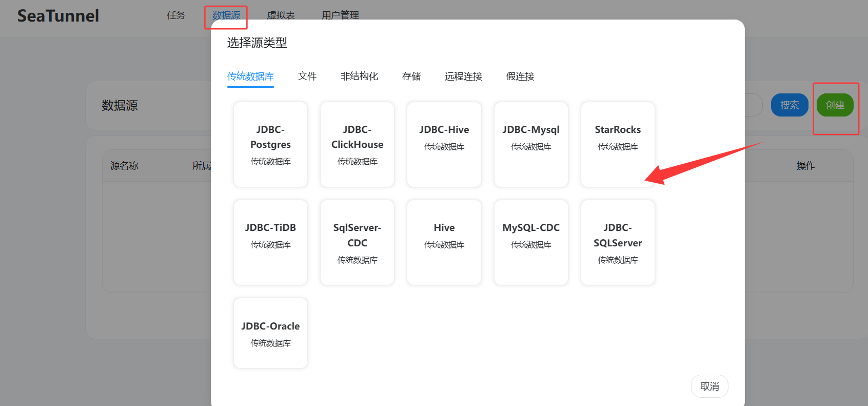
Task: Click the green 创建 button
Action: 835,105
